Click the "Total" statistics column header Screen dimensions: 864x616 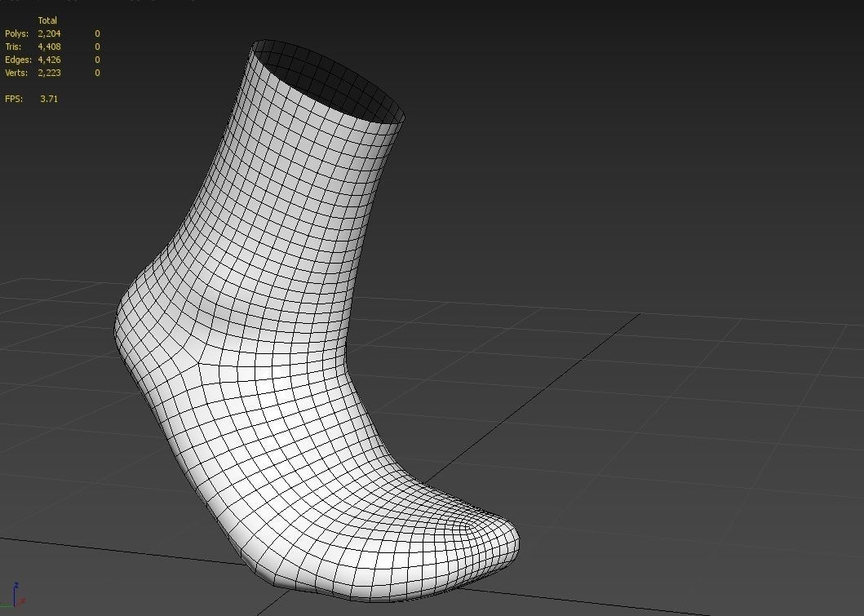coord(47,20)
